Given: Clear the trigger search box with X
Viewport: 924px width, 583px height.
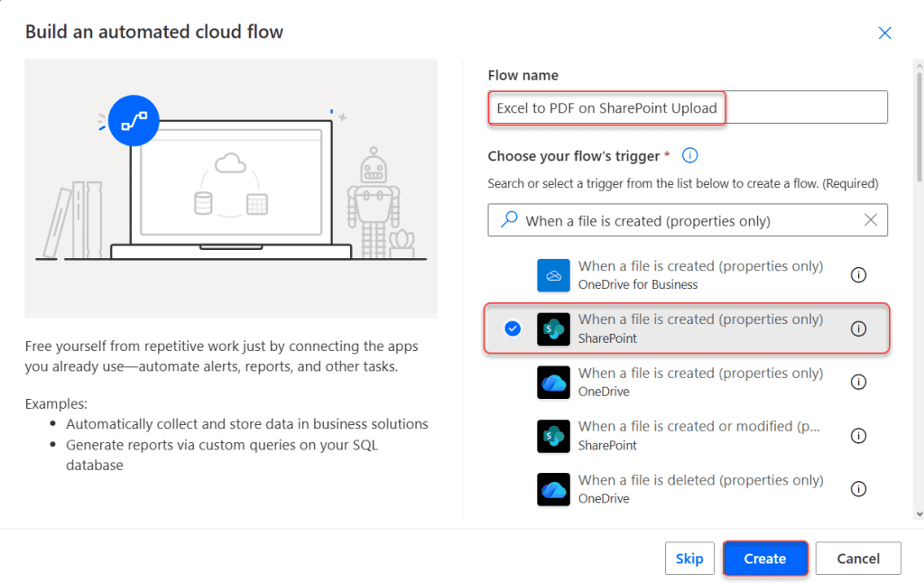Looking at the screenshot, I should pos(871,220).
